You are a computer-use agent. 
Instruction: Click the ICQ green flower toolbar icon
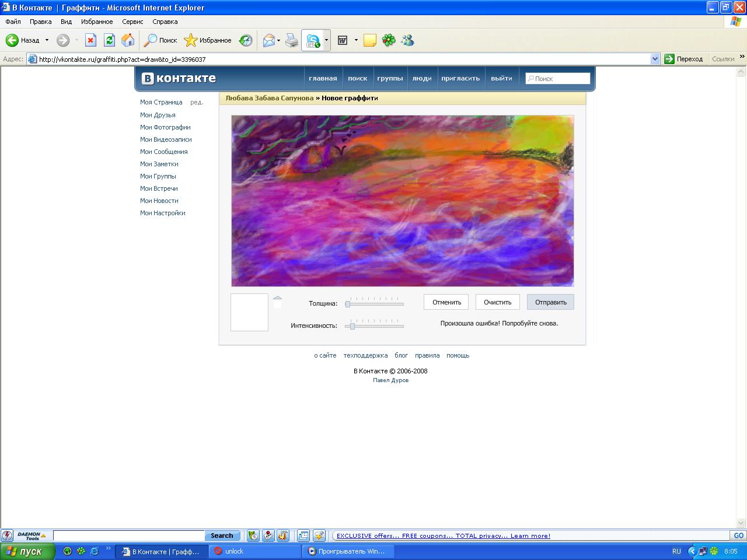(389, 40)
